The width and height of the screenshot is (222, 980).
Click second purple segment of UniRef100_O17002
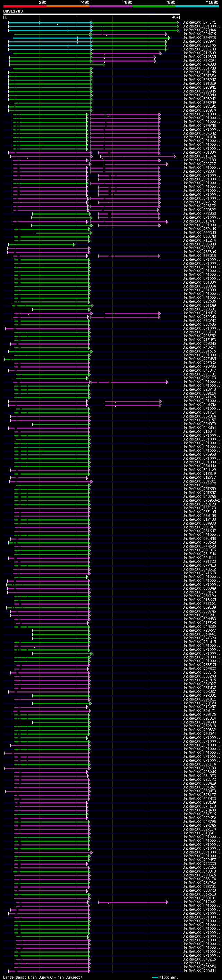pos(133,902)
